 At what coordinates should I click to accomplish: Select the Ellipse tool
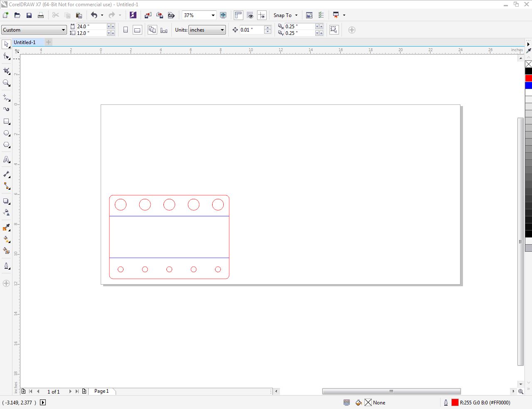click(6, 133)
